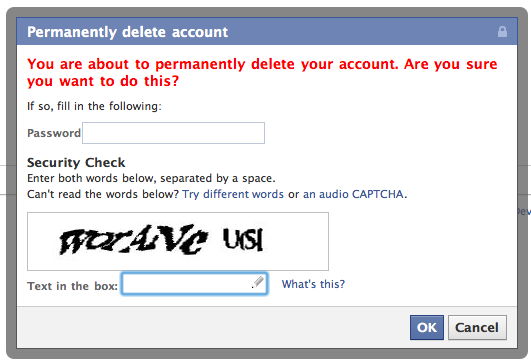Click the "Password" field label
Image resolution: width=531 pixels, height=362 pixels.
tap(54, 133)
